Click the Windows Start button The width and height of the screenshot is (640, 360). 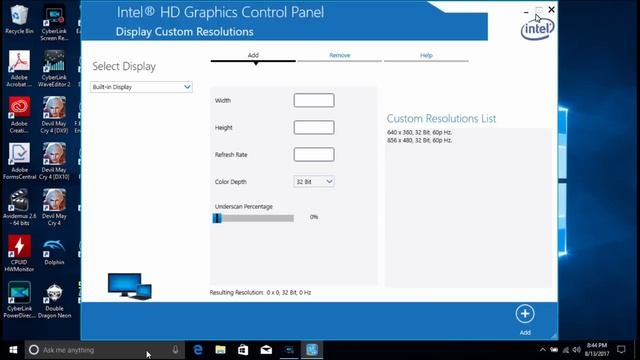point(13,350)
